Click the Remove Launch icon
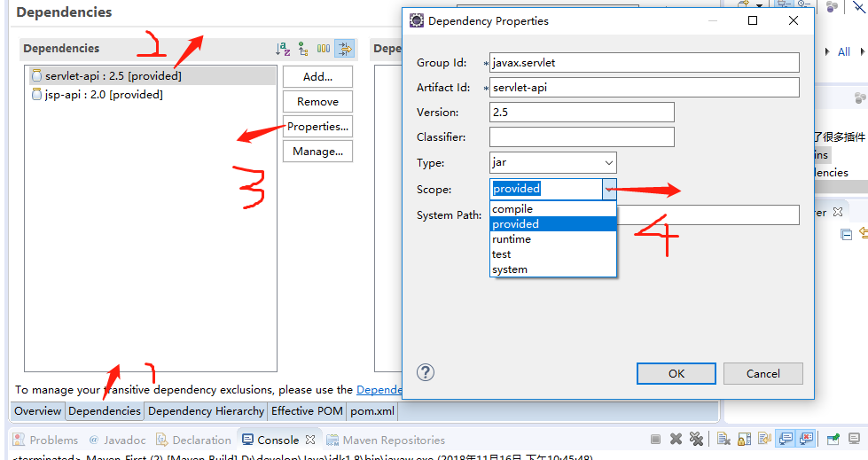 (676, 440)
